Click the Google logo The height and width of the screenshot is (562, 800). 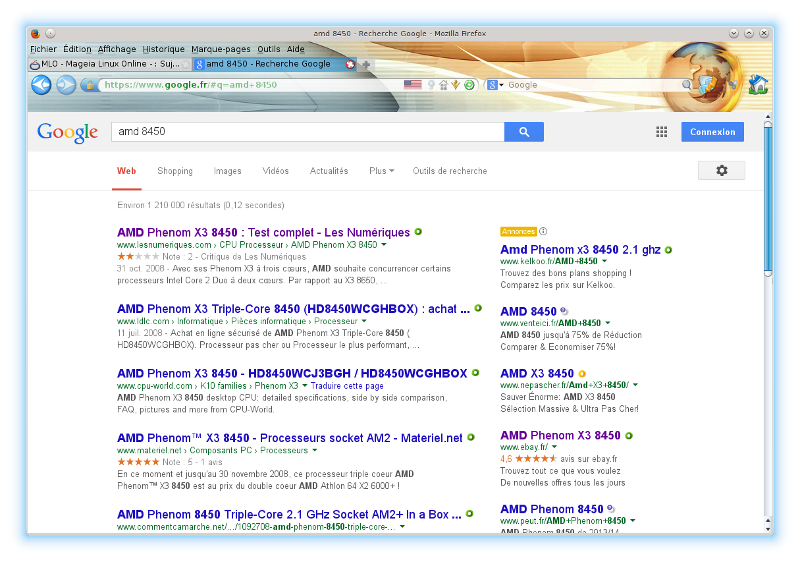coord(67,133)
